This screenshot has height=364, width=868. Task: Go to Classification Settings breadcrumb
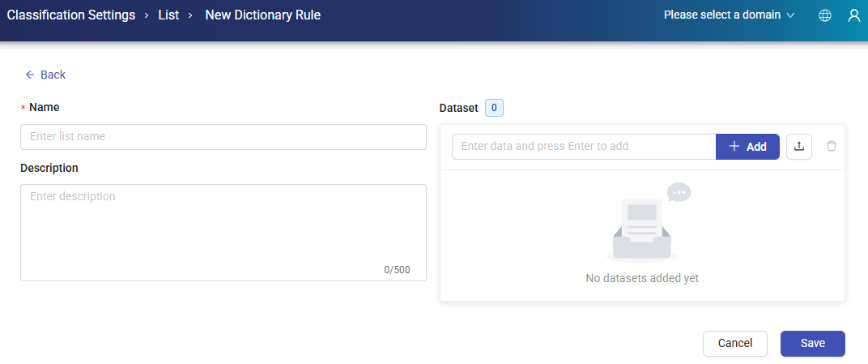click(x=71, y=15)
